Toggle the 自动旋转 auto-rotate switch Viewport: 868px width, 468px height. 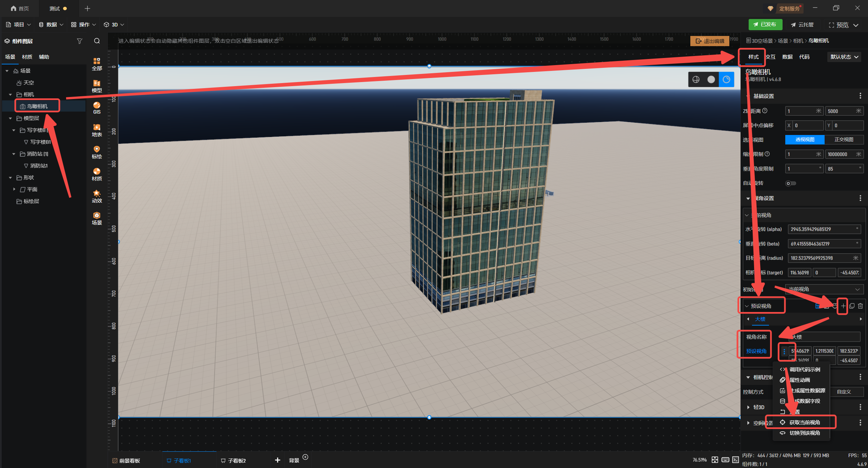790,183
